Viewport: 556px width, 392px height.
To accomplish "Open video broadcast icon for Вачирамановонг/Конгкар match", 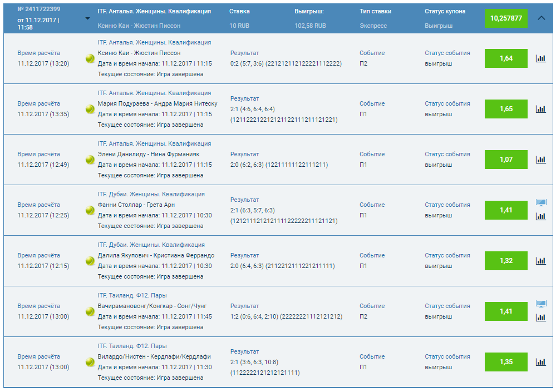I will tap(541, 304).
